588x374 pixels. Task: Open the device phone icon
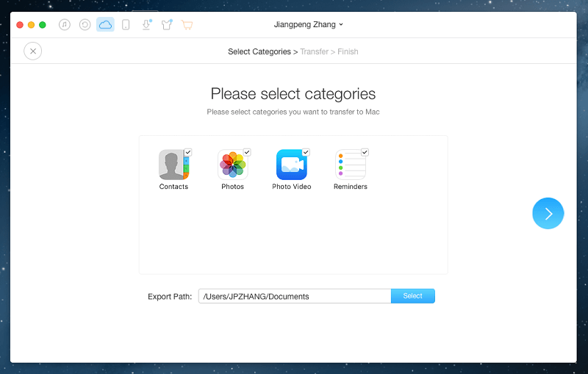(x=126, y=25)
